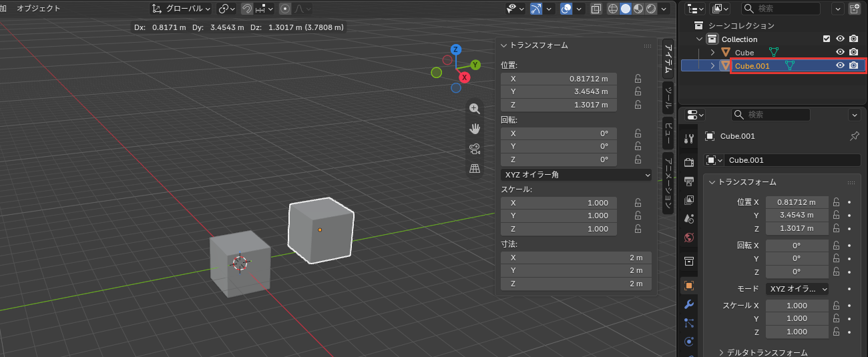This screenshot has height=357, width=868.
Task: Toggle snapping magnet icon in header
Action: pyautogui.click(x=247, y=9)
